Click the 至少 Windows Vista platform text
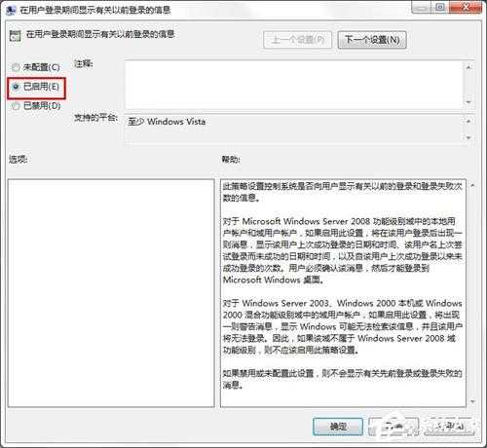 click(167, 122)
